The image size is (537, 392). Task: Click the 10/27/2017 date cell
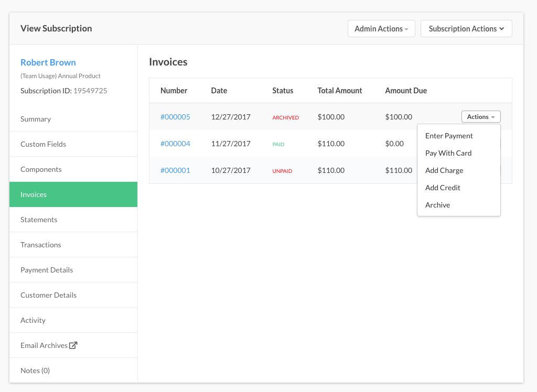tap(231, 170)
